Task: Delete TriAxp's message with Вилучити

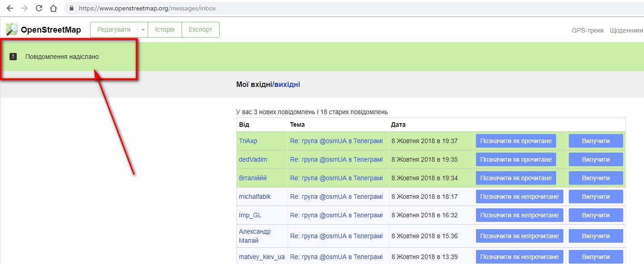Action: (x=596, y=141)
